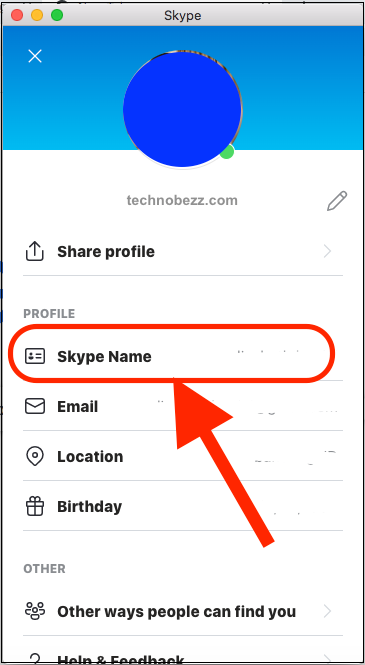Click the people group icon under Other
The width and height of the screenshot is (365, 665).
pyautogui.click(x=35, y=612)
